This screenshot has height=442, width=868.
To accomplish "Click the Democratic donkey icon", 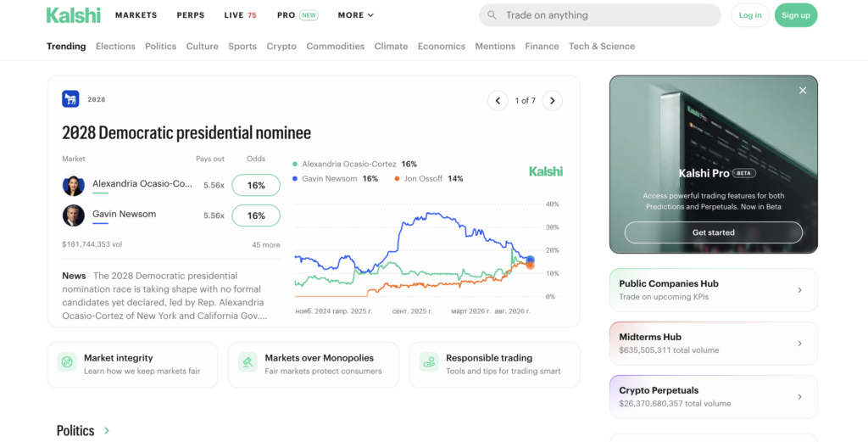I will point(70,99).
